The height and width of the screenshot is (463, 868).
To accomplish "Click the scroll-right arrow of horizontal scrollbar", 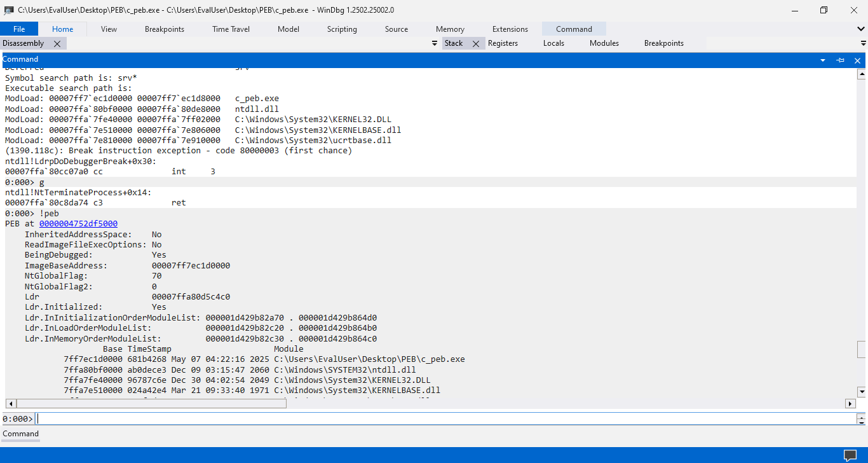I will 850,403.
